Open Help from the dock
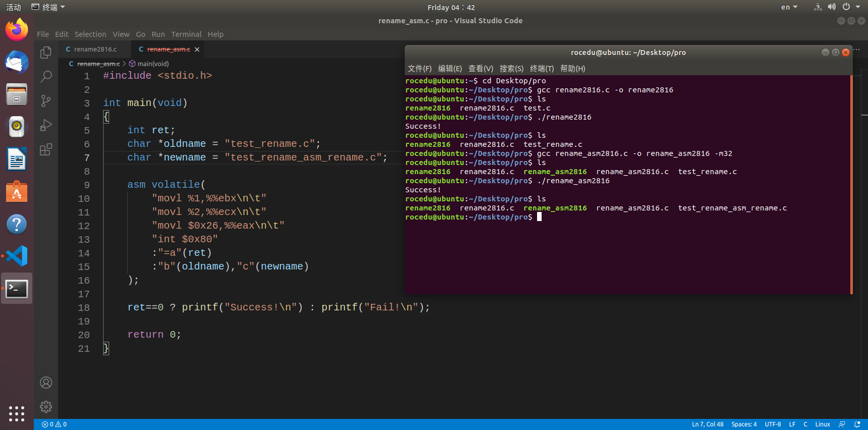Image resolution: width=868 pixels, height=430 pixels. tap(17, 224)
